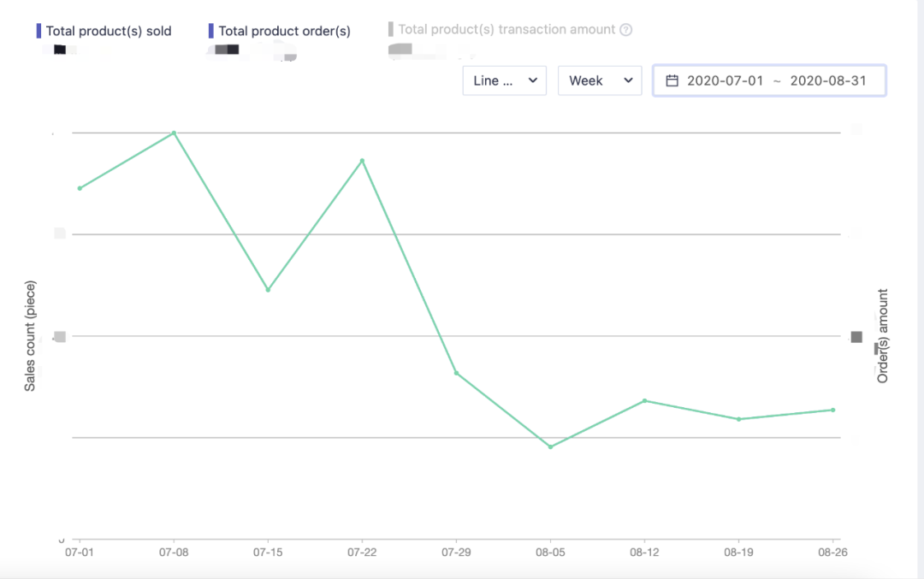The image size is (924, 579).
Task: Toggle the Total product(s) sold series
Action: point(108,31)
